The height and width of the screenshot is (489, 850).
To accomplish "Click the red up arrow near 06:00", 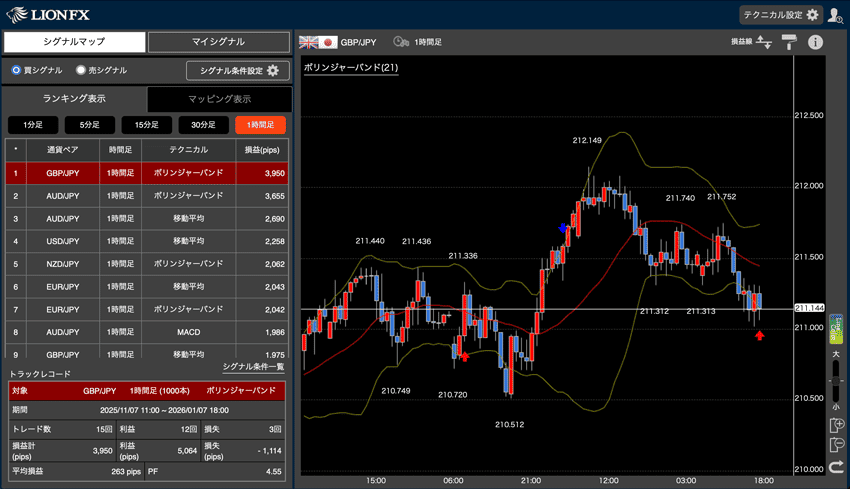I will tap(465, 356).
